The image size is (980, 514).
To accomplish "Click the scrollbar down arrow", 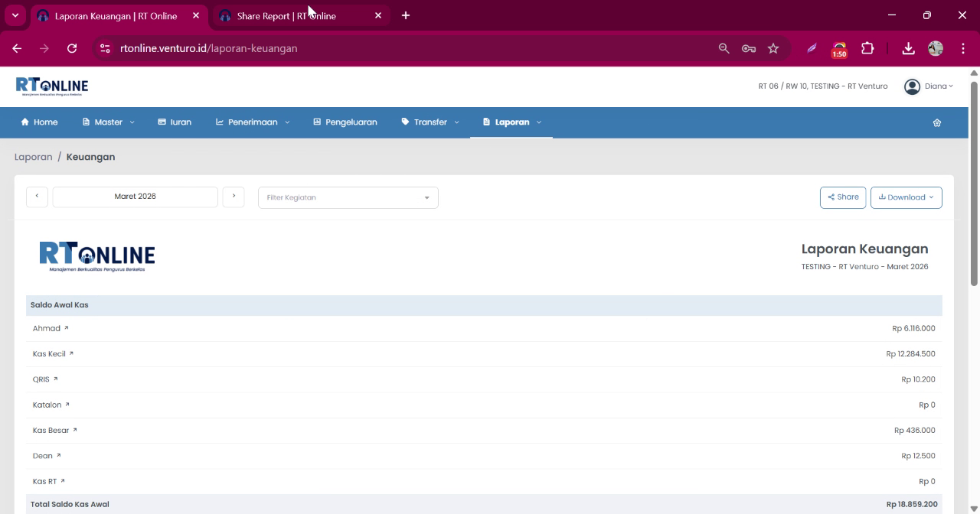I will (974, 509).
